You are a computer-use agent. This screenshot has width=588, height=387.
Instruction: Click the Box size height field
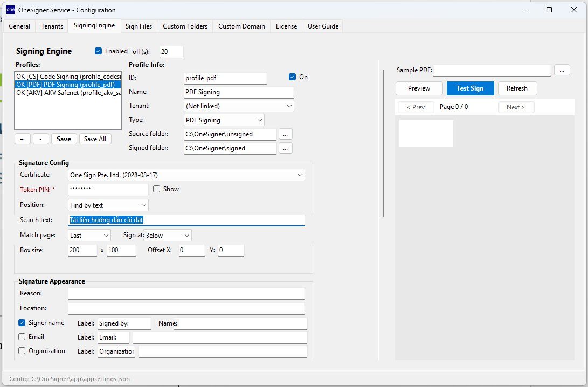click(121, 250)
